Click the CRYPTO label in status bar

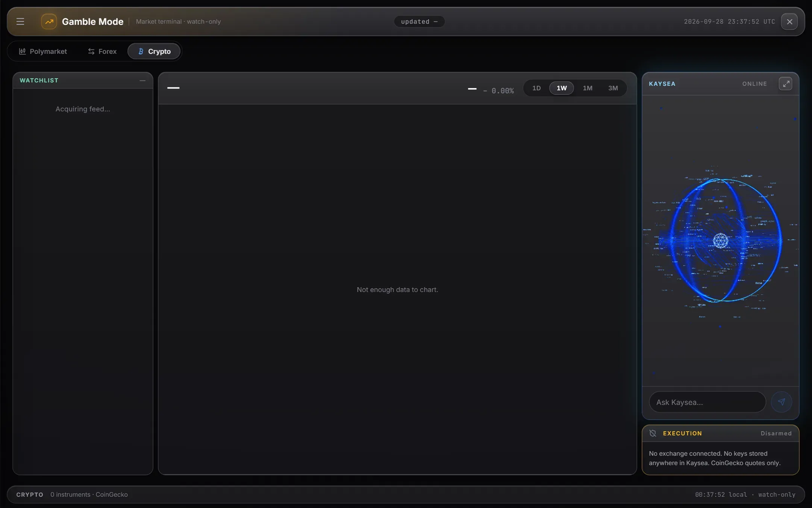coord(30,494)
